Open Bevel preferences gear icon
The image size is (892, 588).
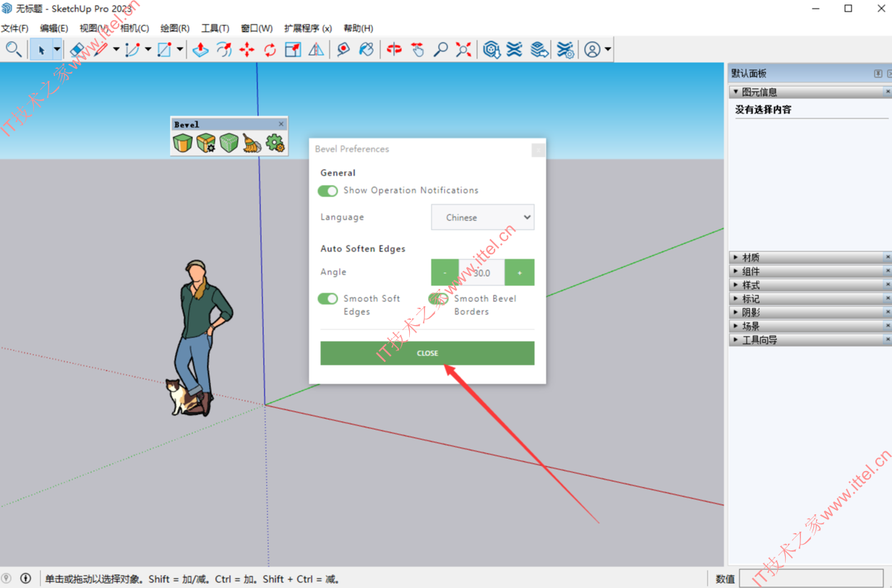tap(275, 143)
